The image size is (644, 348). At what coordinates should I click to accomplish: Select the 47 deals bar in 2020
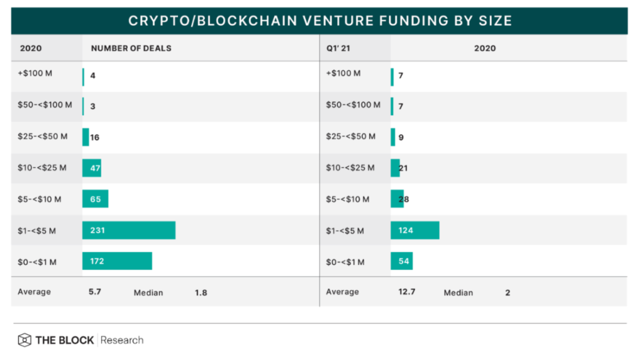[91, 169]
